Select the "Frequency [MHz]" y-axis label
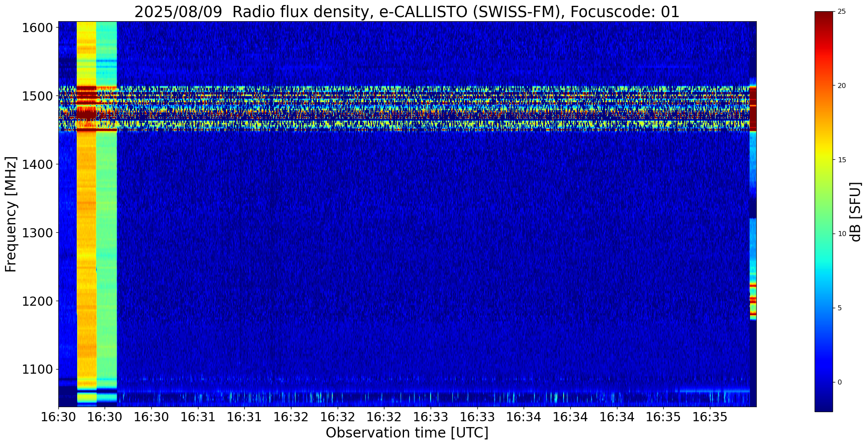The width and height of the screenshot is (868, 445). click(11, 214)
